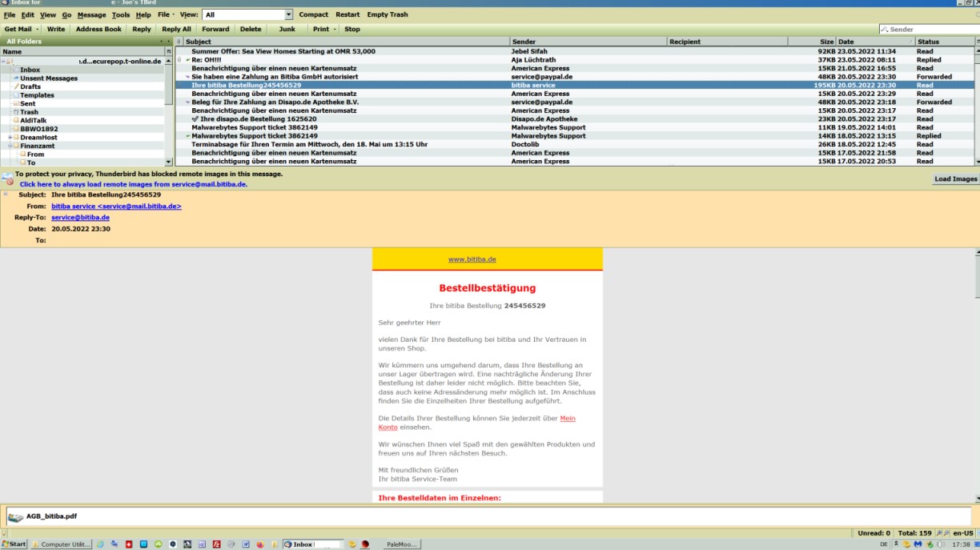Click the AGB_bitiba.pdf attachment icon
This screenshot has height=550, width=980.
pyautogui.click(x=15, y=517)
